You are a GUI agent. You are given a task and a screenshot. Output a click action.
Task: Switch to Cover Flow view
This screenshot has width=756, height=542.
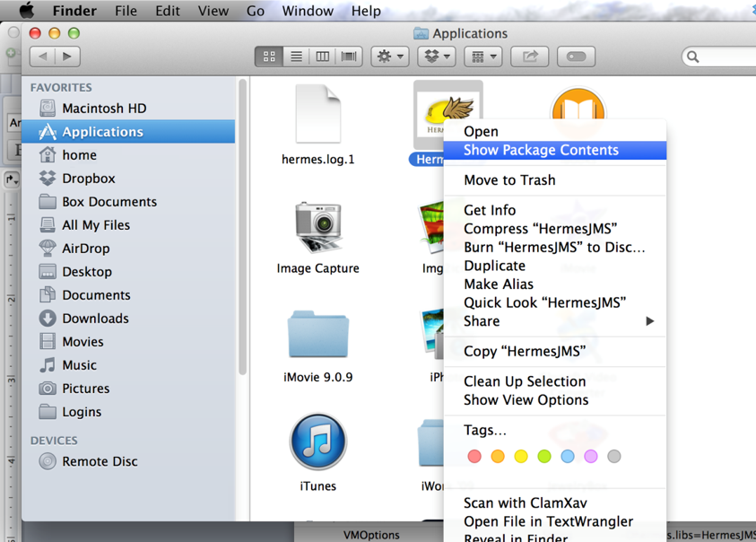point(349,57)
